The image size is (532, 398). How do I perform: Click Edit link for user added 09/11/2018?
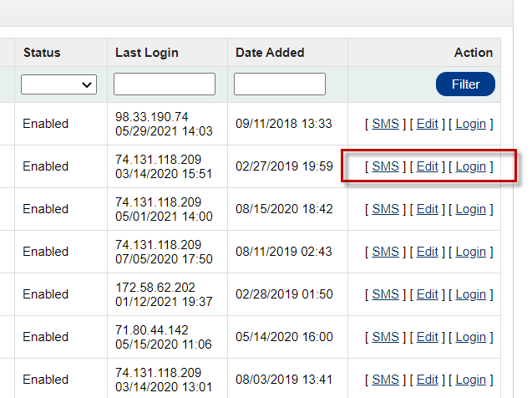[427, 124]
